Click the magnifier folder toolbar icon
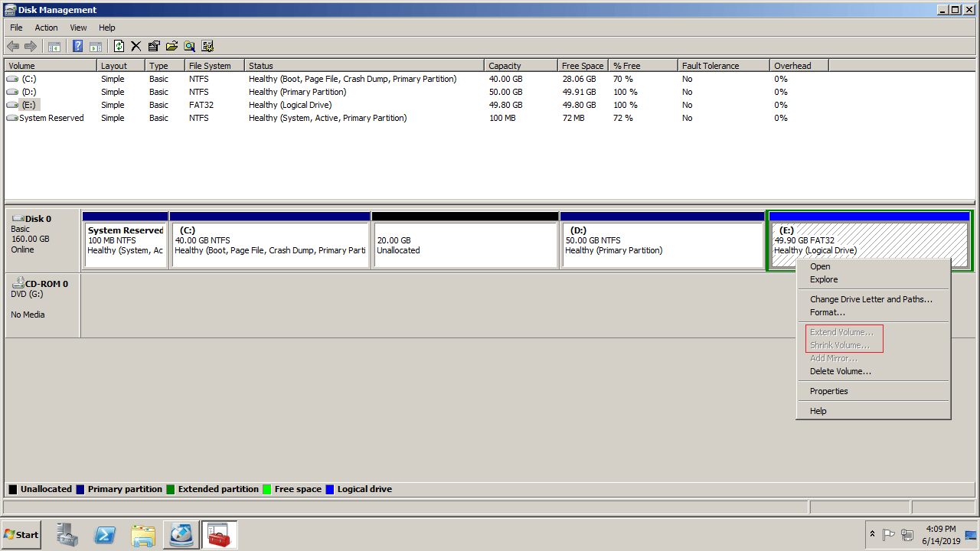The height and width of the screenshot is (551, 980). point(189,46)
